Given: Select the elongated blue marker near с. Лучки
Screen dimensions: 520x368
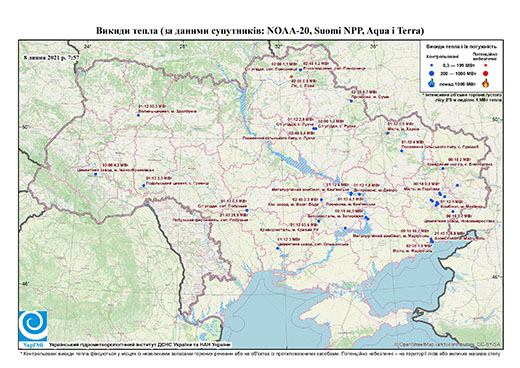Looking at the screenshot, I should (x=314, y=128).
